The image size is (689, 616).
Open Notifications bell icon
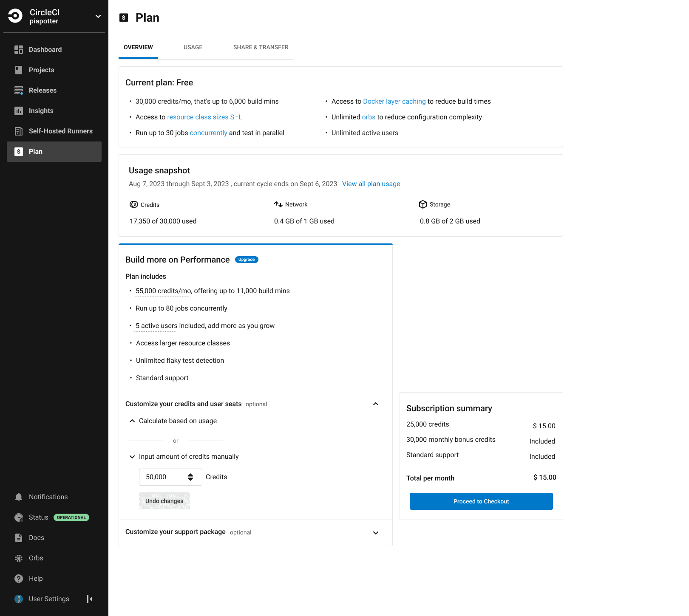click(19, 497)
